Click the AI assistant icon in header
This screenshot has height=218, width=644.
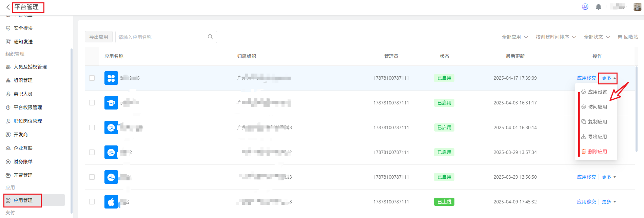click(585, 7)
